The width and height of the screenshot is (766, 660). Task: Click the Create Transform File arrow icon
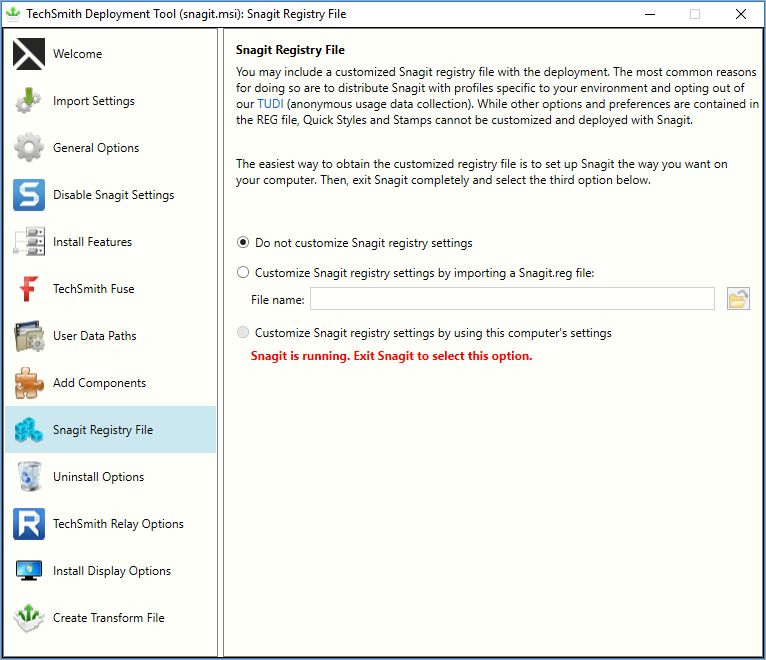[29, 617]
